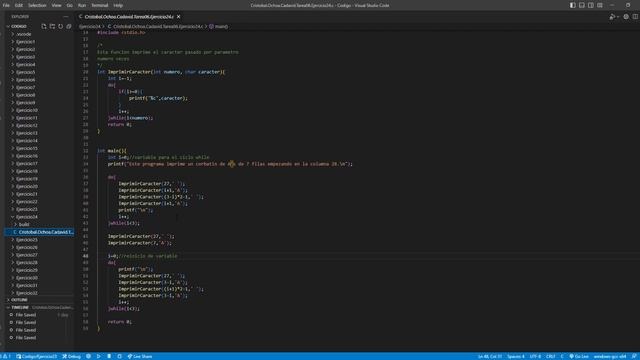Open the Edit menu
The width and height of the screenshot is (640, 360).
(x=19, y=5)
